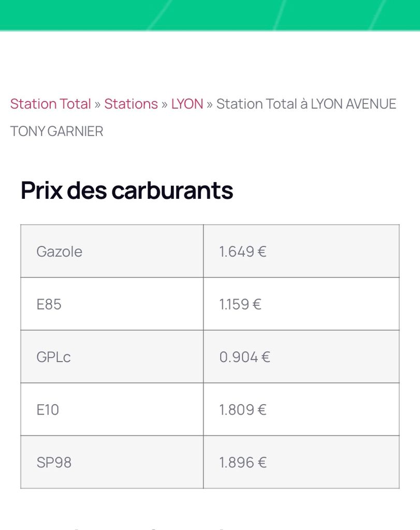Click the Gazole fuel label cell
The width and height of the screenshot is (420, 530).
tap(112, 251)
